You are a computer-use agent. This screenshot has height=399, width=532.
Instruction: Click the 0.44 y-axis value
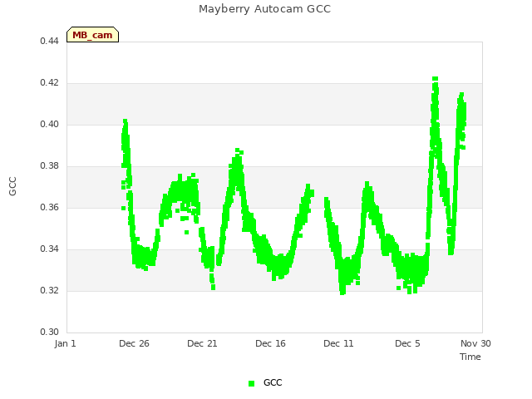(x=50, y=41)
